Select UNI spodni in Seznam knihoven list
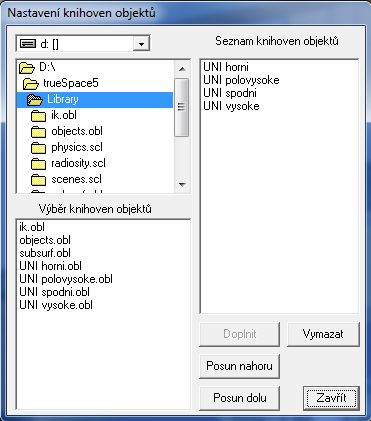 230,93
